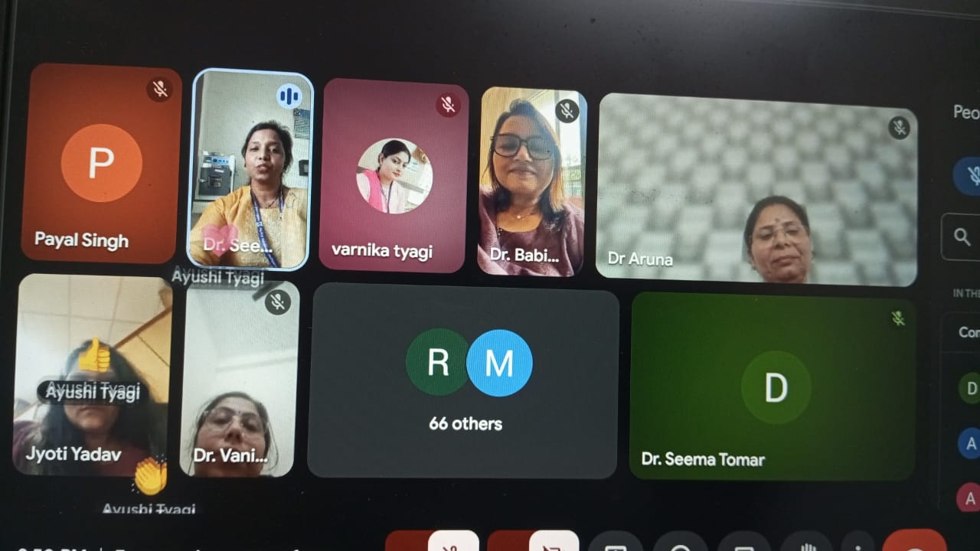Click the blue speaking indicator on Dr. See... tile

[289, 96]
